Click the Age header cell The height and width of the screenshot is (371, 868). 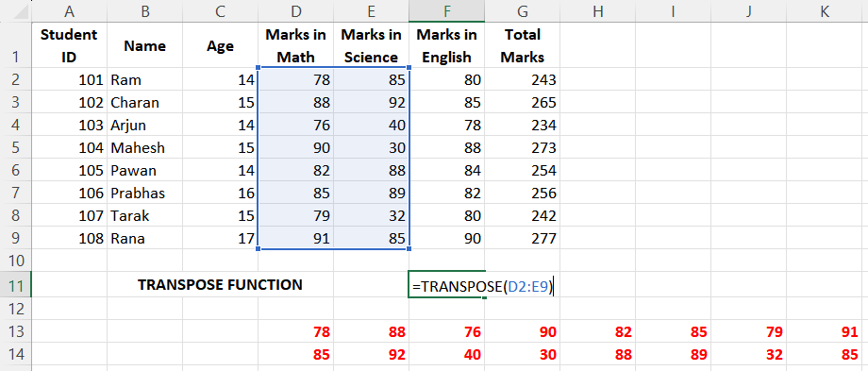pos(221,45)
